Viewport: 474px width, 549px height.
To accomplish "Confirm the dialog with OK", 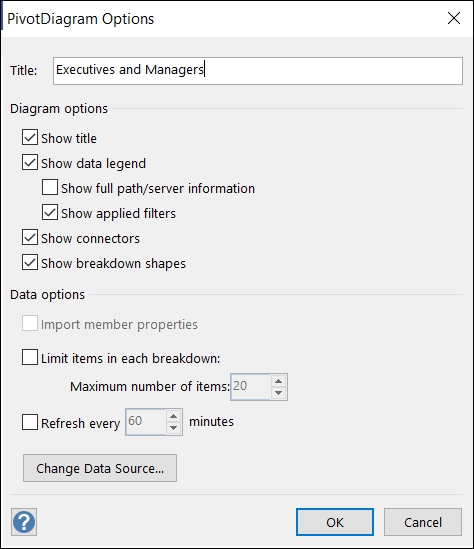I will click(x=335, y=522).
